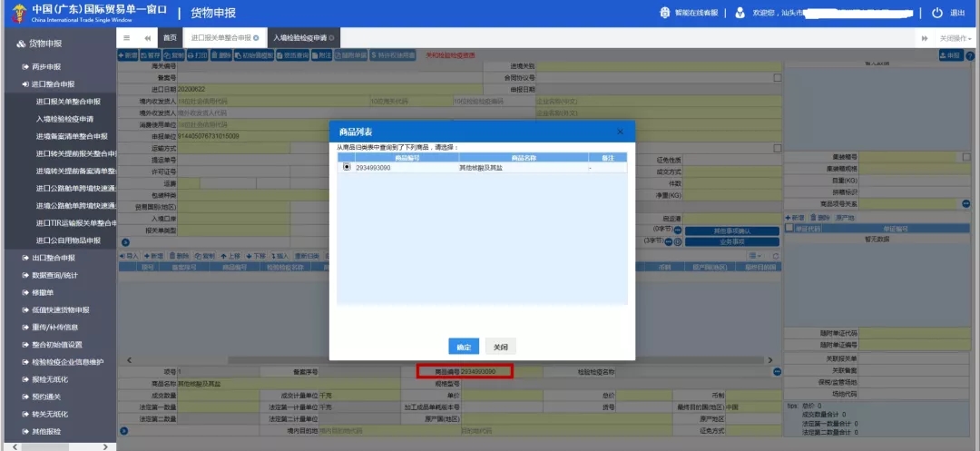The height and width of the screenshot is (451, 980).
Task: Open 进口报关单整合申报 in the sidebar
Action: [x=68, y=102]
